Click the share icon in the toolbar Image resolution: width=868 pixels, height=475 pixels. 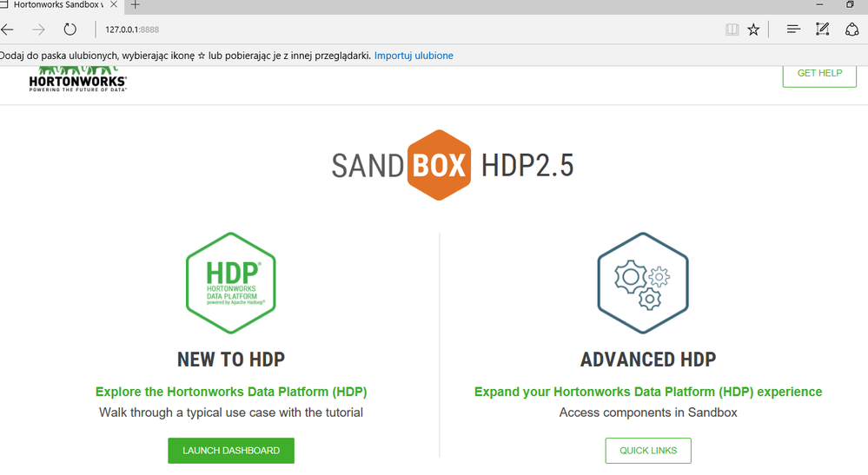point(852,30)
